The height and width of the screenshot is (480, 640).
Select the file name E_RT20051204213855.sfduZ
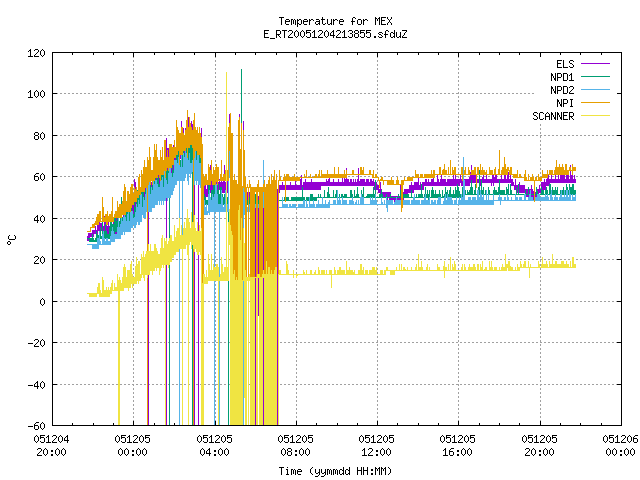(335, 34)
